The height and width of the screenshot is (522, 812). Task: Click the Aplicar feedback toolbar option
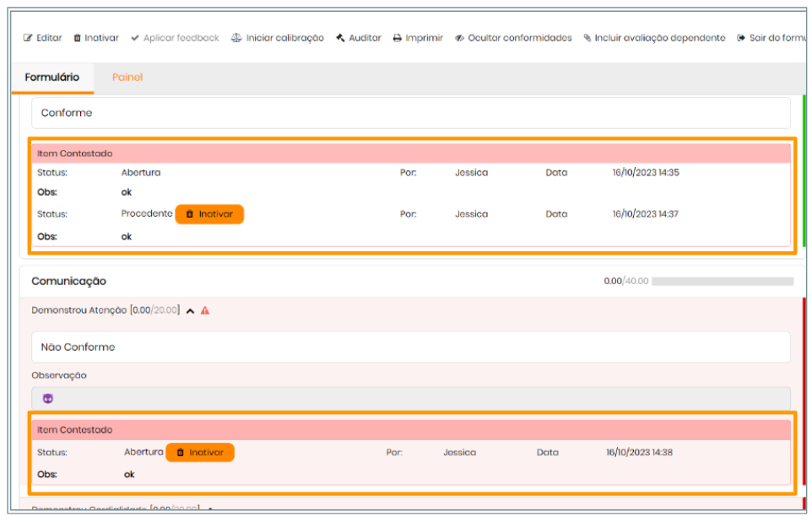(175, 38)
